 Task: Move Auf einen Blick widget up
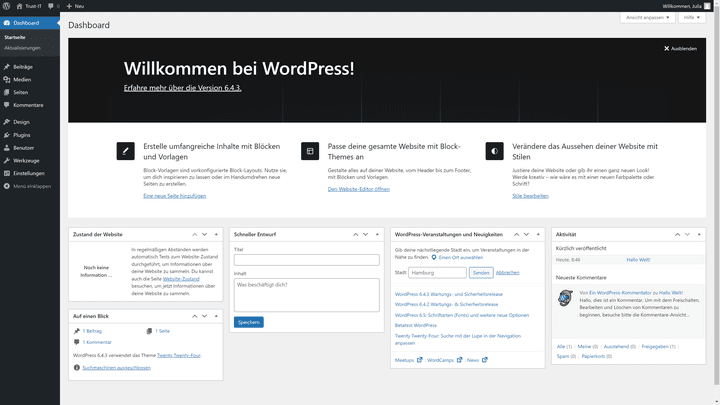(195, 316)
